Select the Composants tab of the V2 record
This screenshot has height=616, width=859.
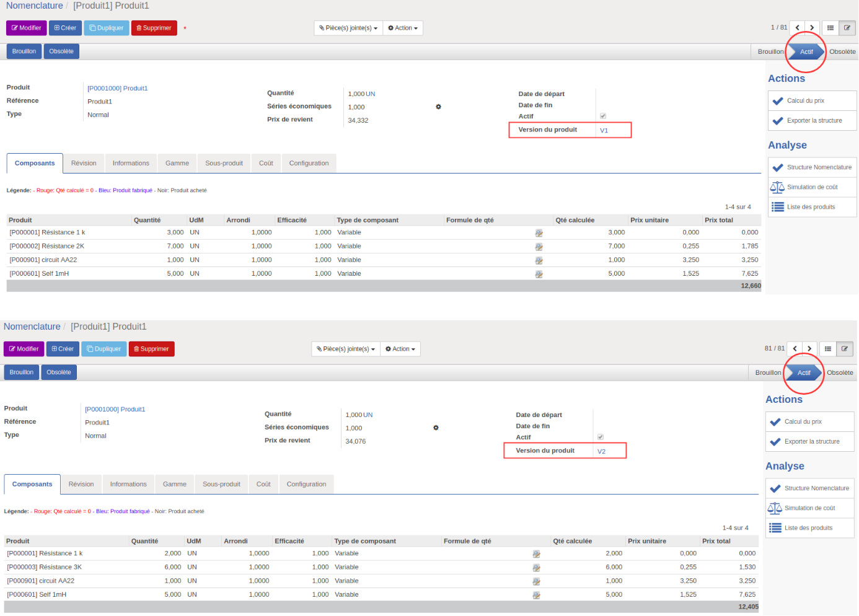pos(32,484)
